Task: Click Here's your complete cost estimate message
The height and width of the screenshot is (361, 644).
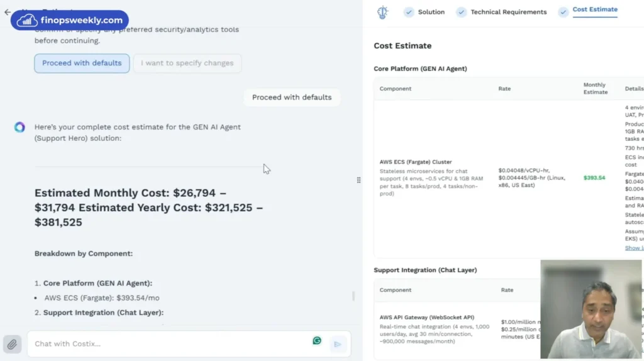Action: (x=138, y=133)
